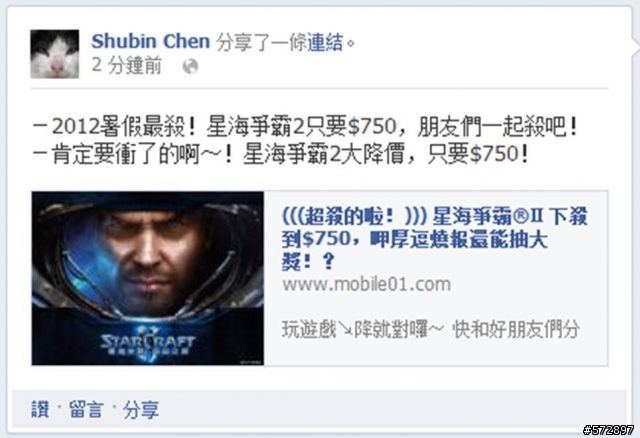Select the 2012暑假最殺 first post line
The width and height of the screenshot is (640, 438).
click(305, 127)
